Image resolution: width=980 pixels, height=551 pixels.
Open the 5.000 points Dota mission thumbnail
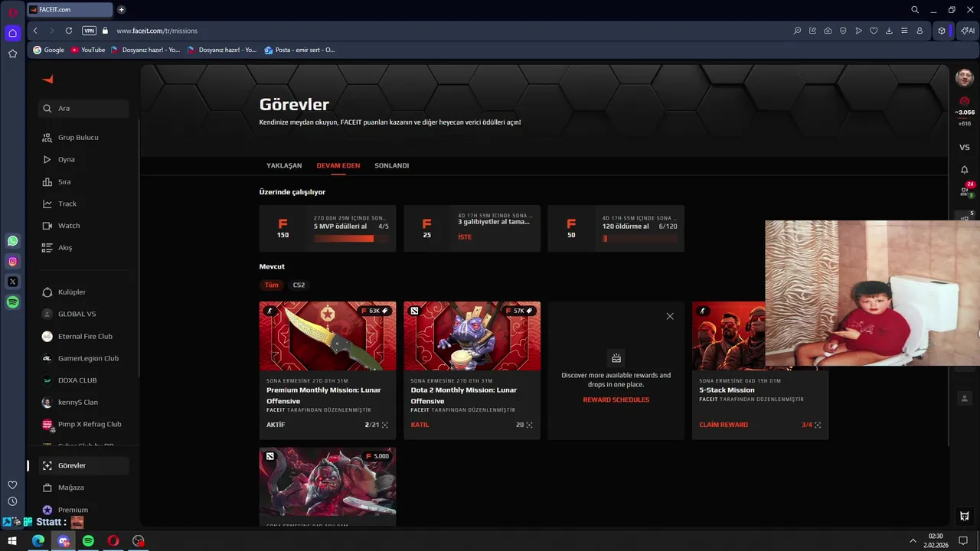pos(328,483)
